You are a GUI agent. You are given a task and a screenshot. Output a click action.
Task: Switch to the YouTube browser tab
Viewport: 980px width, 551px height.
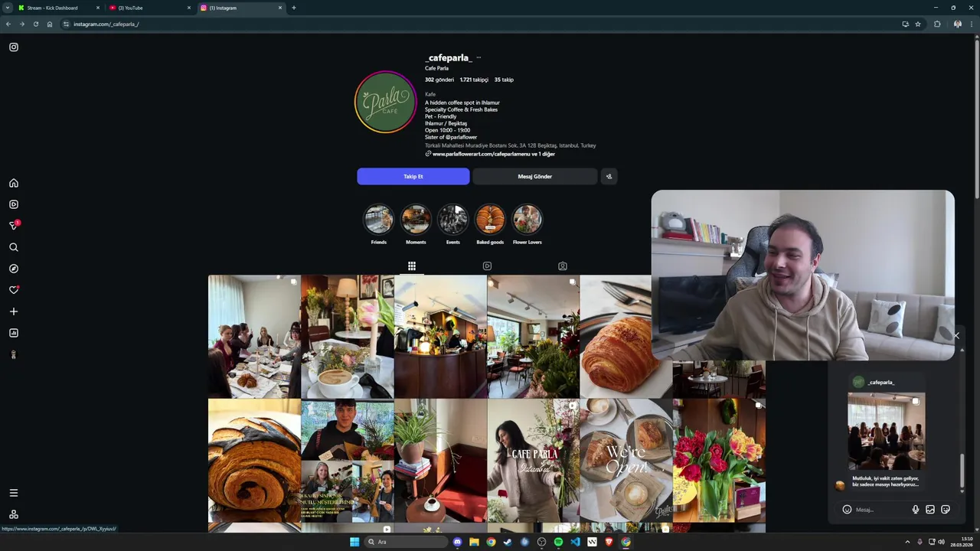pos(150,8)
